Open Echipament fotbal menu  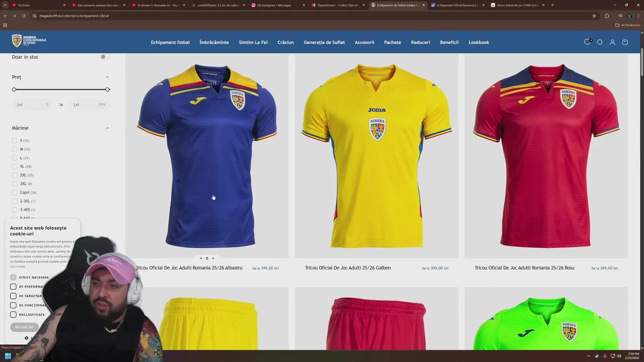(x=170, y=42)
